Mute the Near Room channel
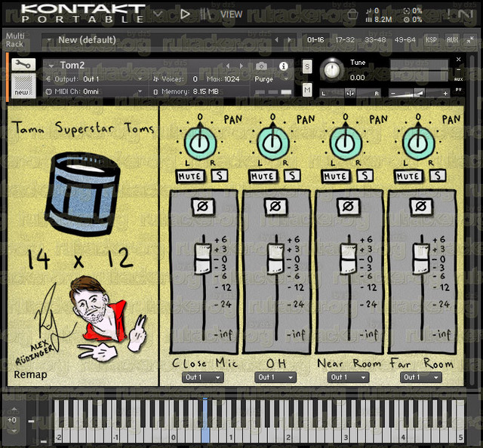 pyautogui.click(x=335, y=176)
